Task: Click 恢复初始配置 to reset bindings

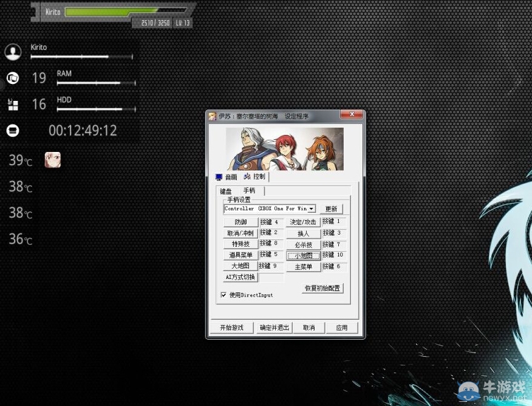Action: [x=322, y=288]
